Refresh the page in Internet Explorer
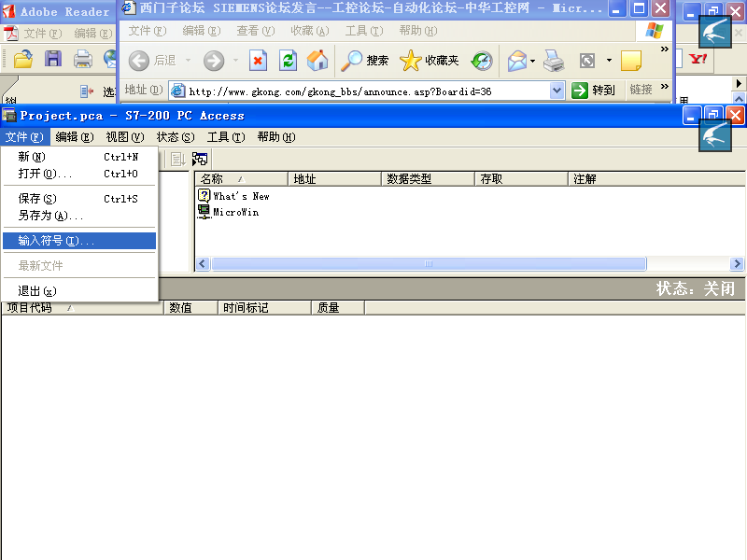The height and width of the screenshot is (560, 747). pyautogui.click(x=288, y=61)
